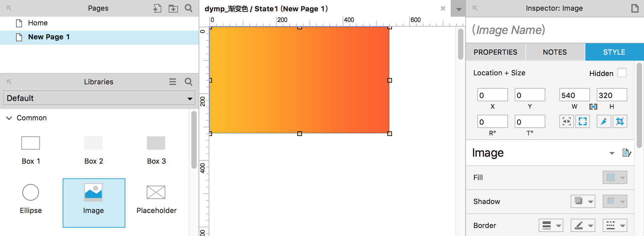The height and width of the screenshot is (236, 644).
Task: Click the Inspector panel scrollbar
Action: click(639, 105)
